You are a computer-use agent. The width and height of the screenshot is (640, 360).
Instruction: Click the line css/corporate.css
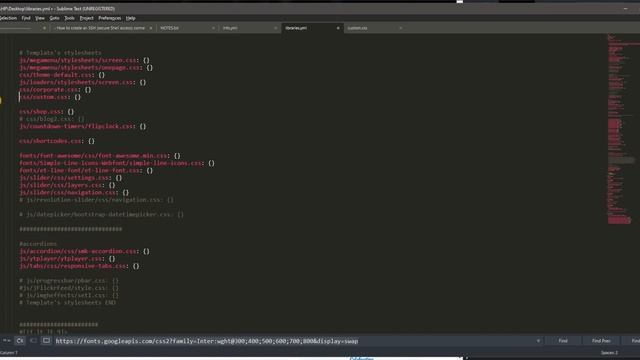[x=56, y=90]
